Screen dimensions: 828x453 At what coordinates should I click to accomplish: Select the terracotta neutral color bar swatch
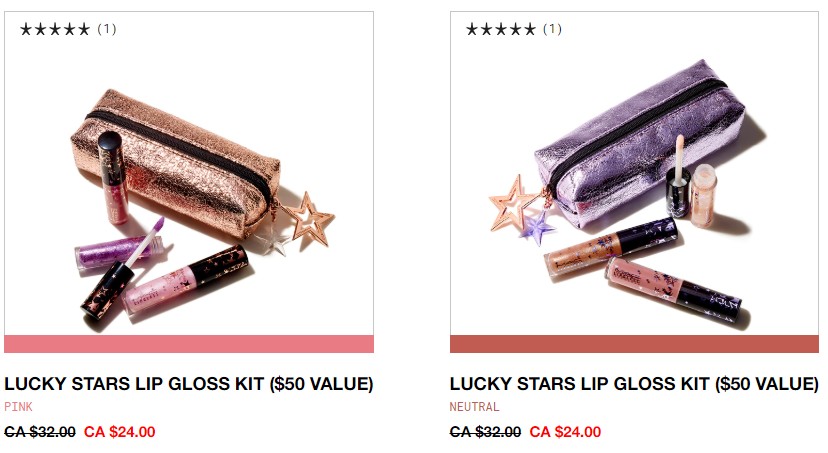pos(634,344)
